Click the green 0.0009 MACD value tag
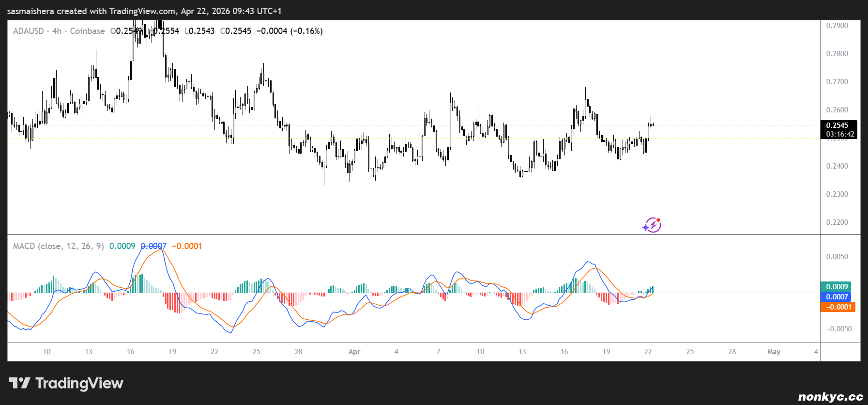The height and width of the screenshot is (405, 868). pyautogui.click(x=836, y=287)
